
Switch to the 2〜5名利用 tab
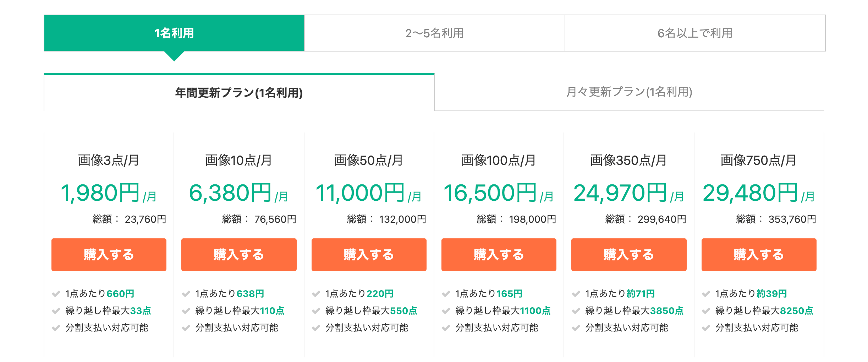(x=434, y=33)
